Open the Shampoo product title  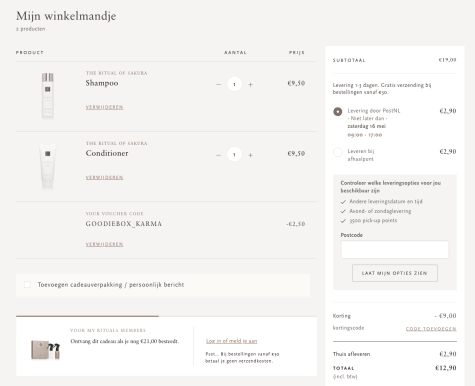102,83
